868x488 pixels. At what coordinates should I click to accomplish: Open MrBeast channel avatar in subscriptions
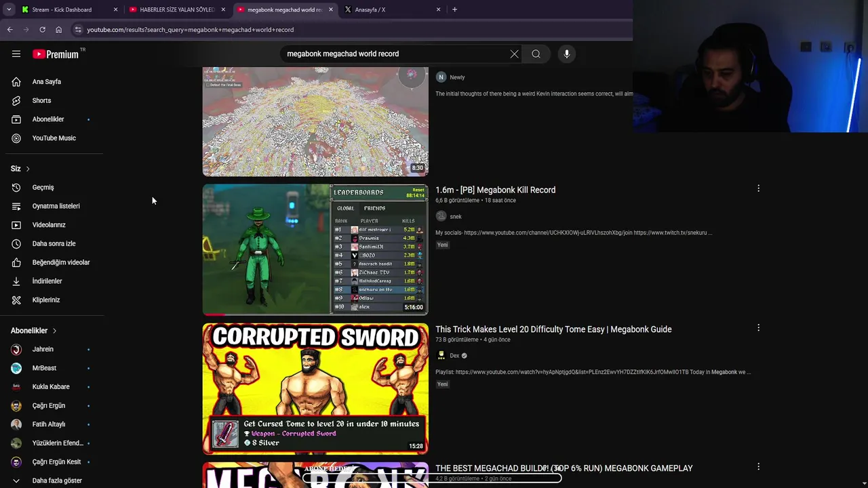point(16,368)
